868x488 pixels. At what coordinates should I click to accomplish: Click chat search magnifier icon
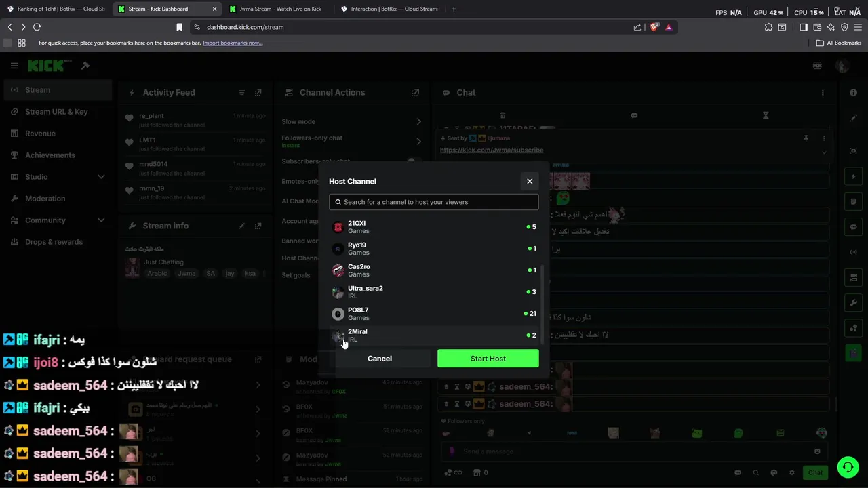coord(755,472)
